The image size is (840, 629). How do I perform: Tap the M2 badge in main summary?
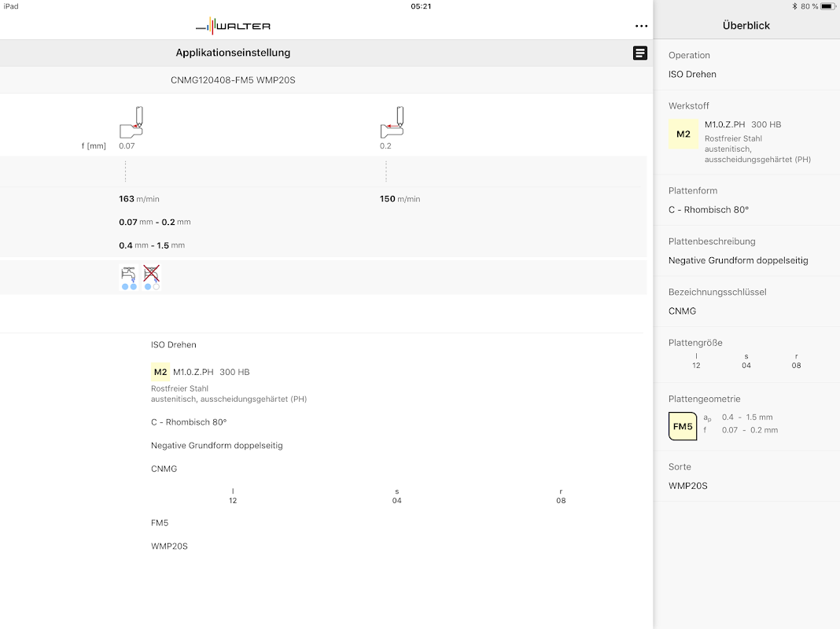click(160, 372)
